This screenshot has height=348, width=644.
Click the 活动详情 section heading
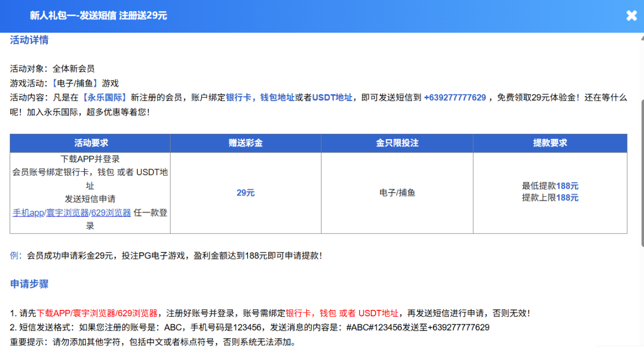point(30,40)
